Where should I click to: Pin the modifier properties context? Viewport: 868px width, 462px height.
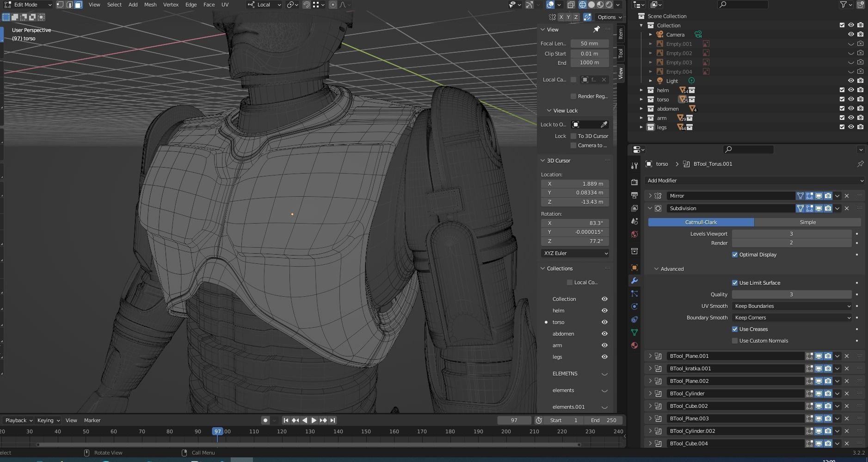tap(860, 164)
